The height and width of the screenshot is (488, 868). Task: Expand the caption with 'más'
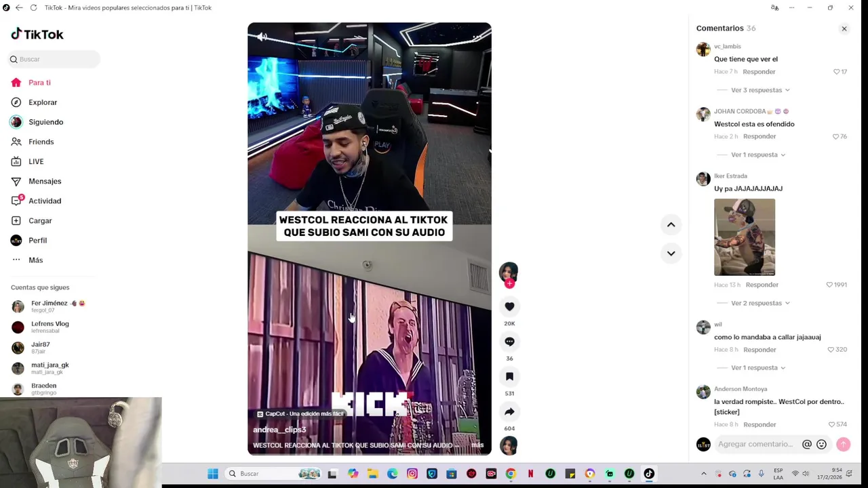(x=477, y=445)
